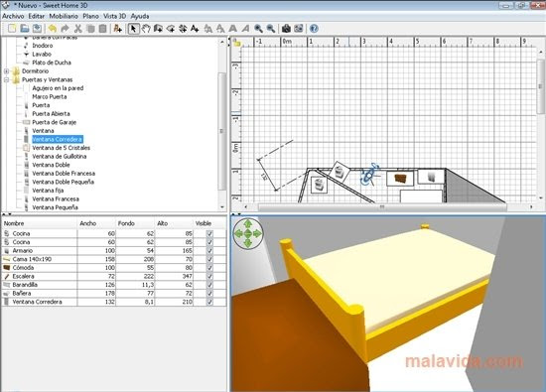Toggle bold text style icon
The height and width of the screenshot is (392, 546).
[233, 29]
